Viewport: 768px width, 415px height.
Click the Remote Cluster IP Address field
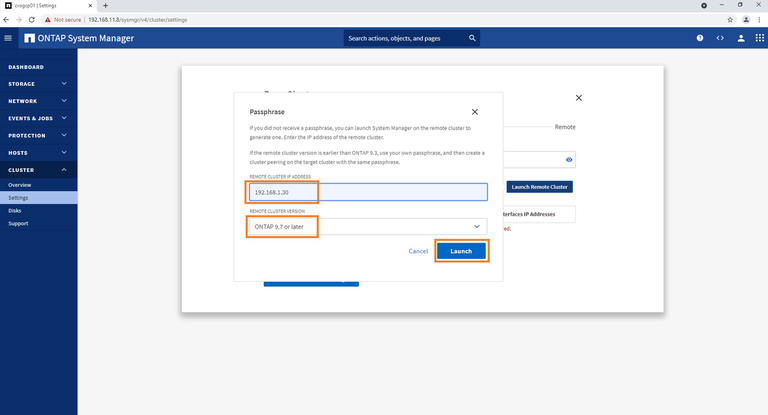point(367,192)
